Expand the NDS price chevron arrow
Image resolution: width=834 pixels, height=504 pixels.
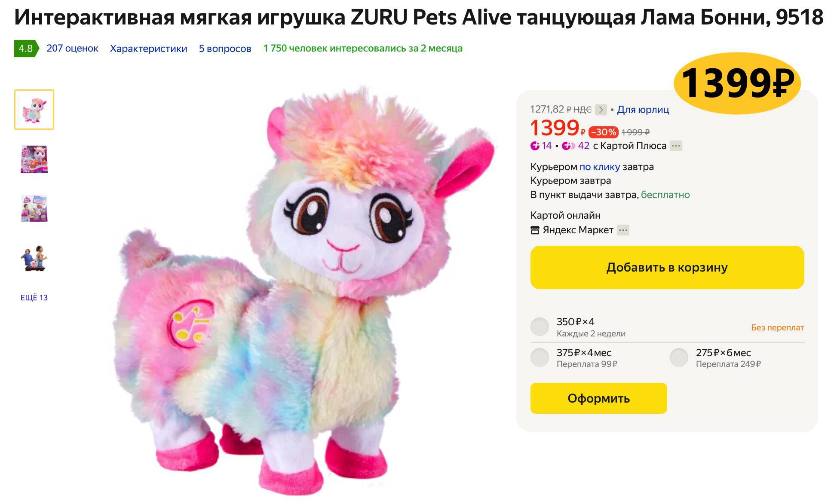601,110
